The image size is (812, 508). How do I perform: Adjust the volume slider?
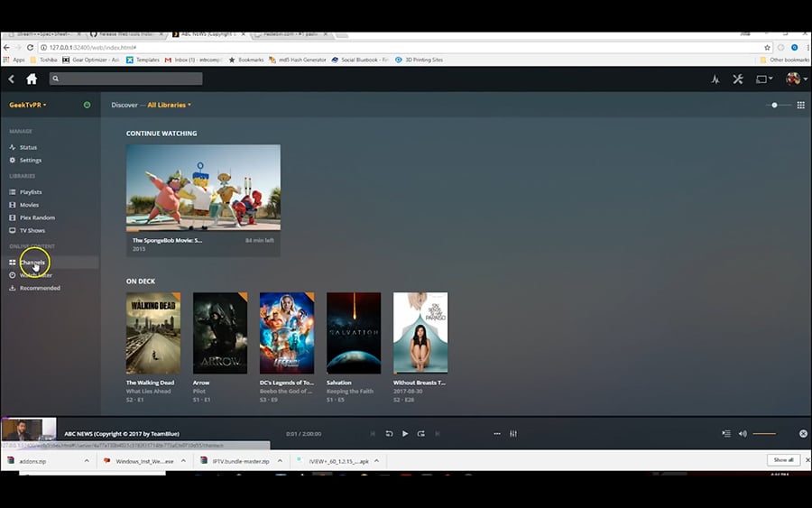(764, 434)
